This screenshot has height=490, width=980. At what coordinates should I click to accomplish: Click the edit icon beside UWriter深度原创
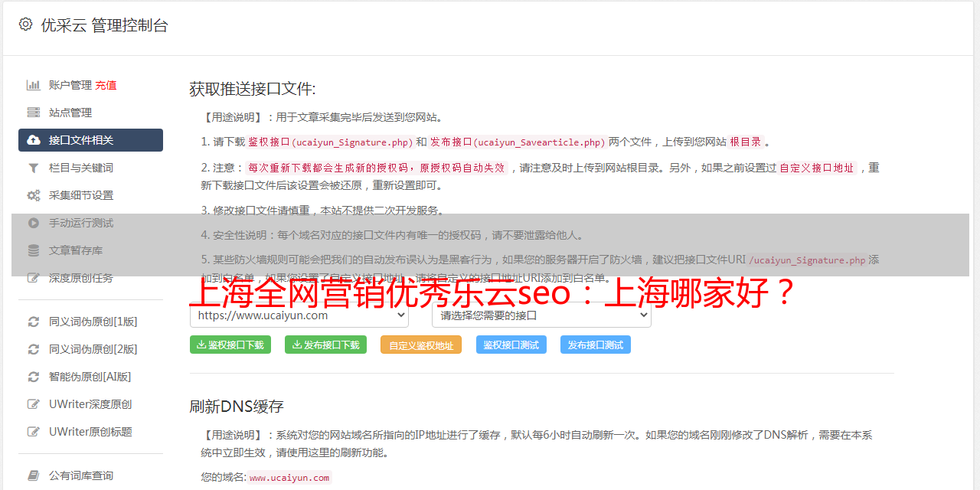coord(34,404)
